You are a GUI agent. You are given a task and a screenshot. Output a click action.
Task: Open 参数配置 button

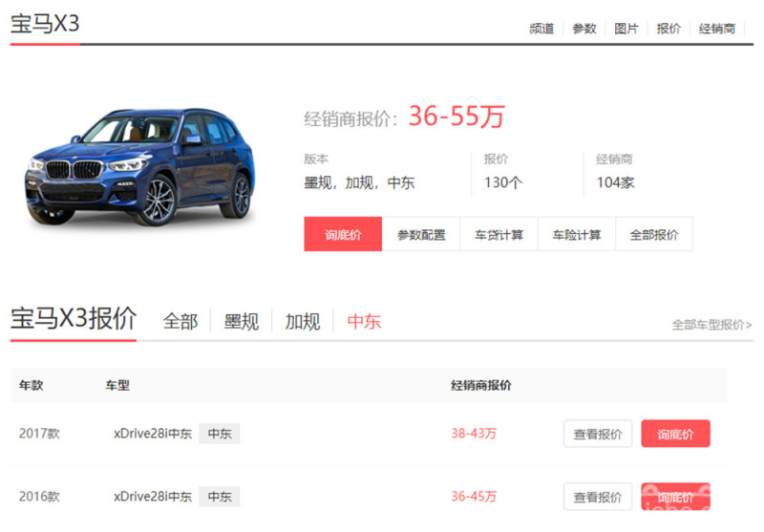coord(421,234)
